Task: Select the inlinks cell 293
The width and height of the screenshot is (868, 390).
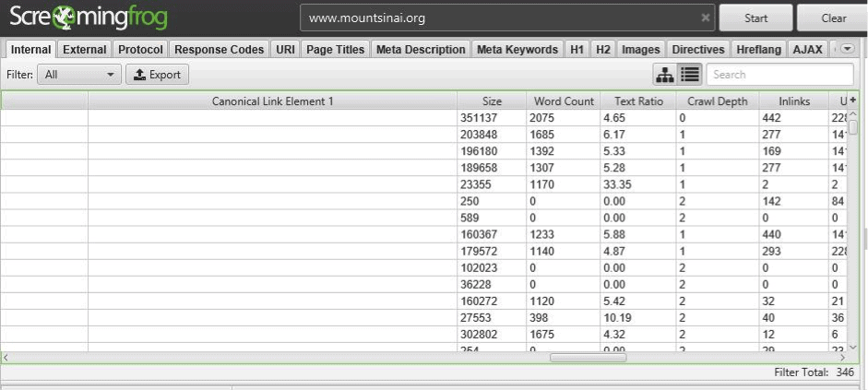Action: point(794,251)
